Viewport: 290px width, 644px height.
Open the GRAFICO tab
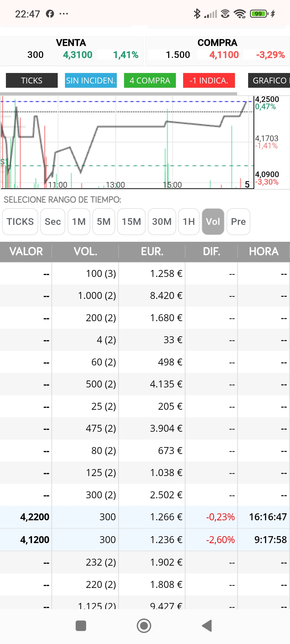click(269, 80)
